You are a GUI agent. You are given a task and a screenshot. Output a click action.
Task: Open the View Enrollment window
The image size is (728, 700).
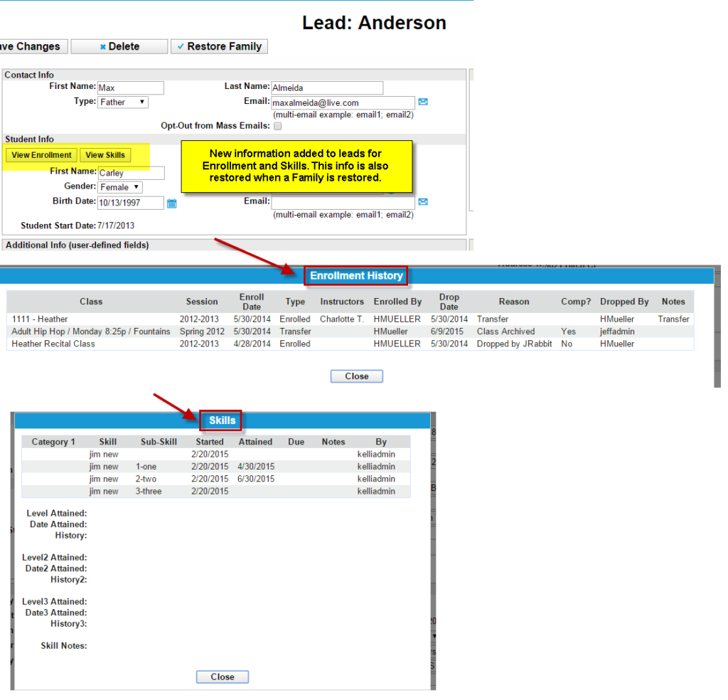pos(41,154)
